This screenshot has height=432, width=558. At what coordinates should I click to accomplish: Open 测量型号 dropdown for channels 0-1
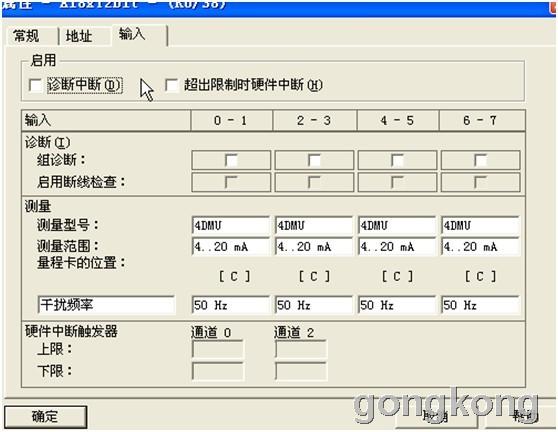point(231,225)
